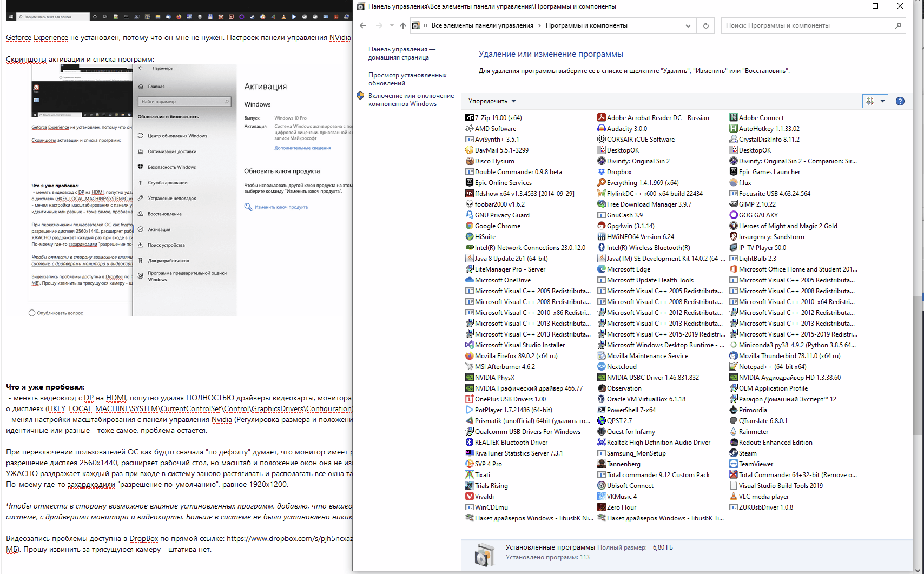Viewport: 924px width, 574px height.
Task: Click the DropBox link text in document
Action: (143, 539)
